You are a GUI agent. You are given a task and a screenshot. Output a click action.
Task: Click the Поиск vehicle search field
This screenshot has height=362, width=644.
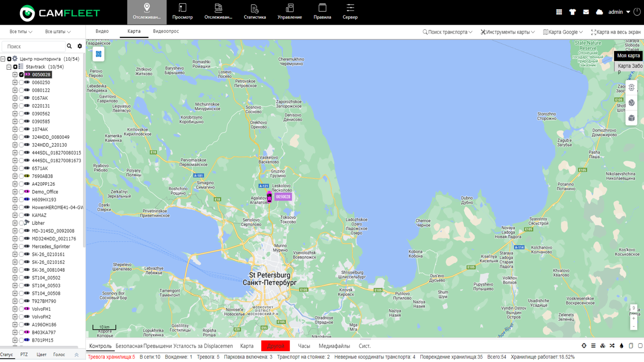point(34,46)
